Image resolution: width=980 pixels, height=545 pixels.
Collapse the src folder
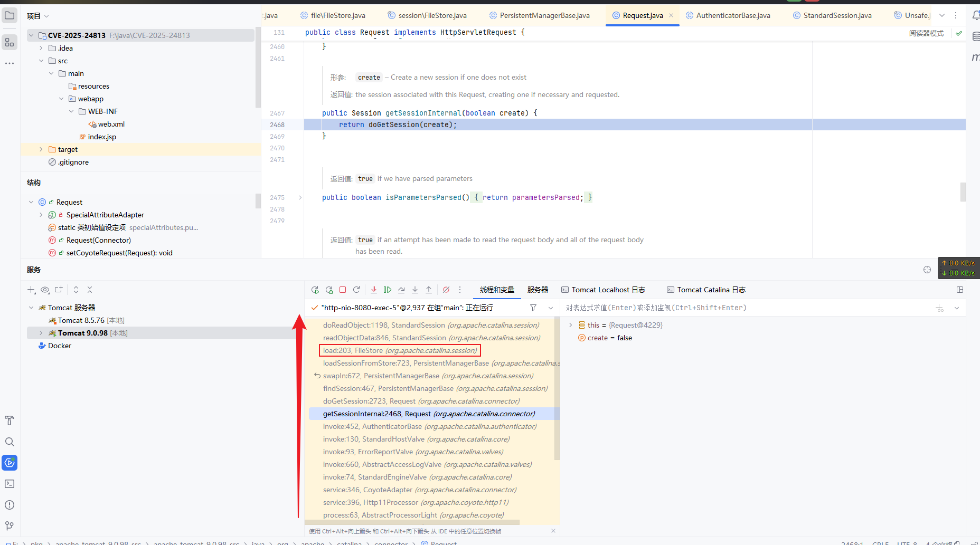pos(41,61)
